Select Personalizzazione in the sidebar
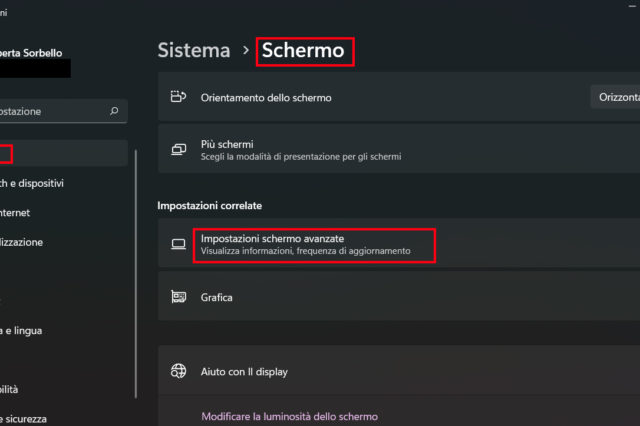The width and height of the screenshot is (640, 426). pos(35,242)
